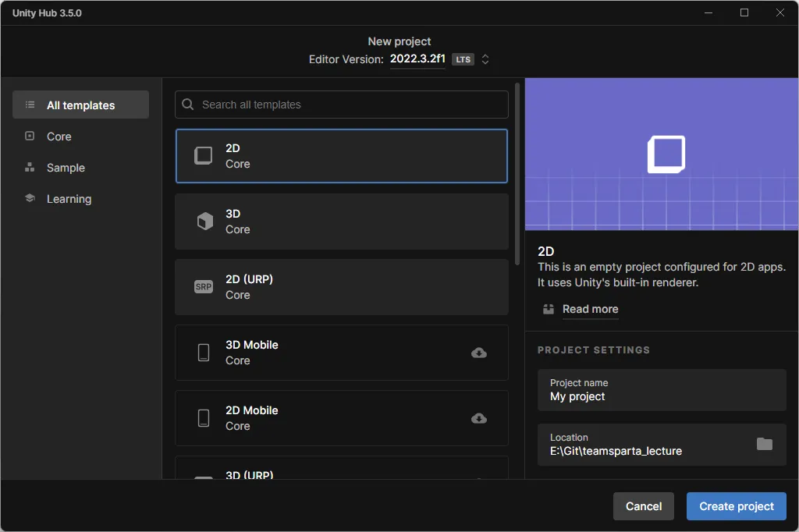
Task: Close the Unity Hub window
Action: coord(779,12)
